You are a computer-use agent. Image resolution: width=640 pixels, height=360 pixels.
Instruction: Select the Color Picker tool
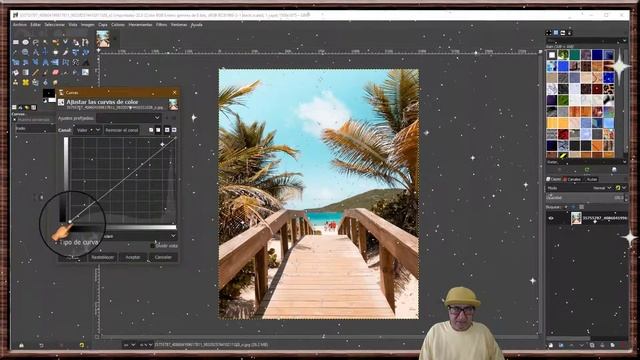click(16, 52)
